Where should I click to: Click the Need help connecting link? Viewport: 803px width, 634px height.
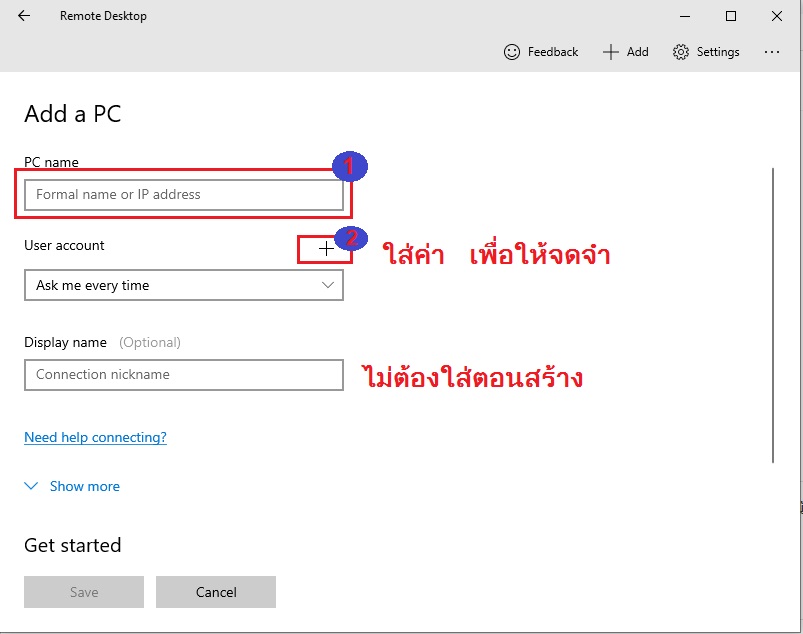click(x=95, y=437)
